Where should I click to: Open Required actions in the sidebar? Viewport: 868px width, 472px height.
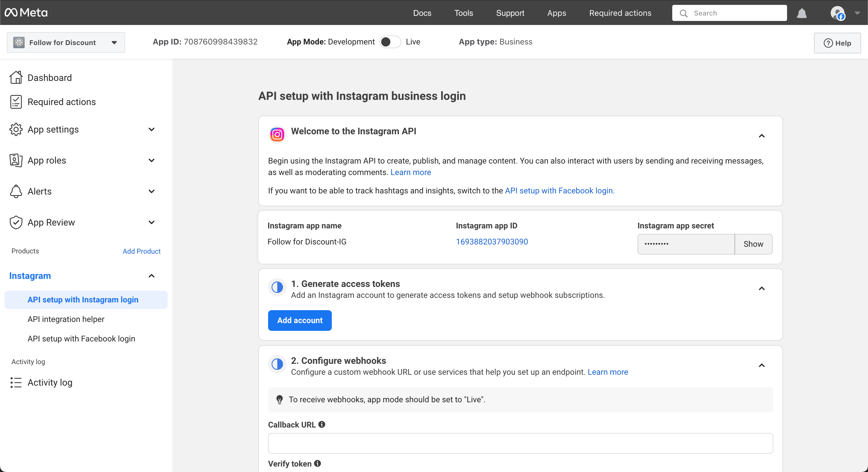point(62,102)
